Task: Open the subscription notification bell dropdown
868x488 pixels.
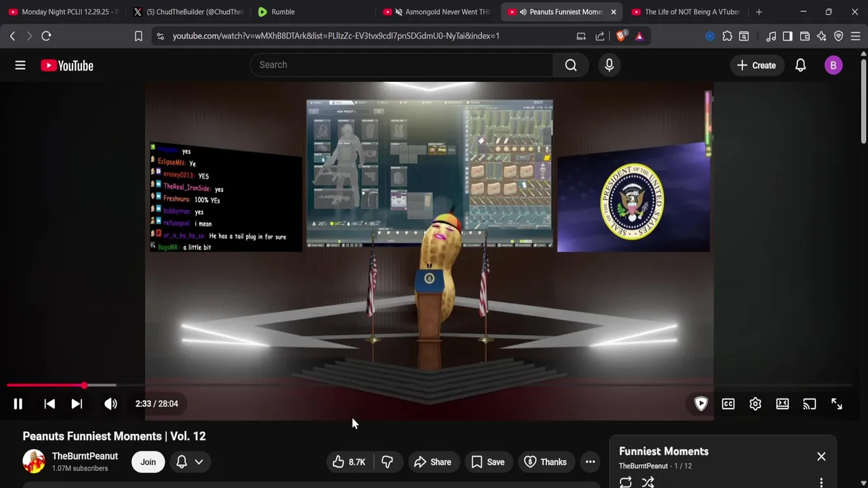Action: point(190,462)
